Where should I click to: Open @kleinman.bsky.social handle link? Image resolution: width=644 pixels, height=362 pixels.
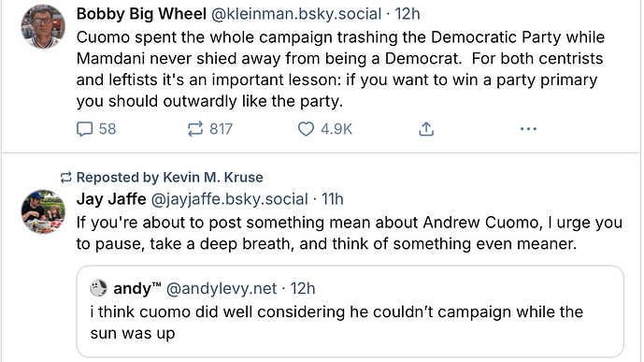point(296,14)
